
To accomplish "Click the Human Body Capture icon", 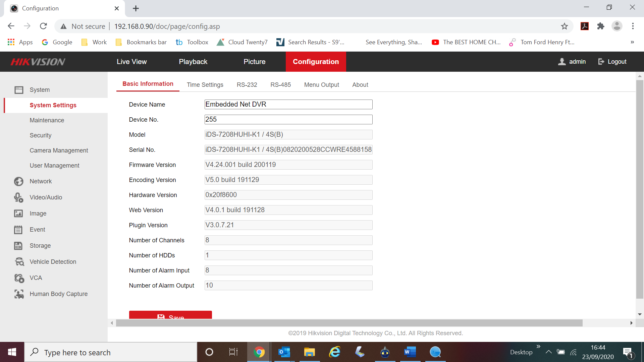I will coord(19,294).
